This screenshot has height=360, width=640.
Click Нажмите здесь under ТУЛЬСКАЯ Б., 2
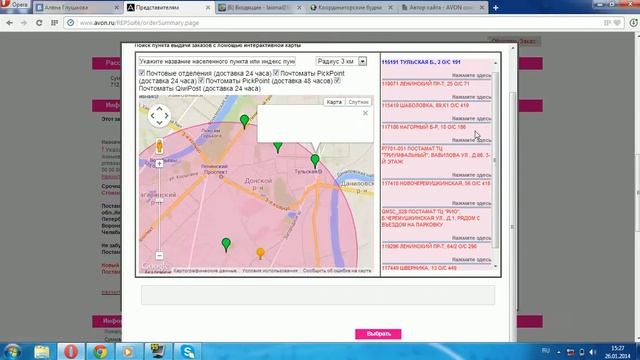coord(471,76)
